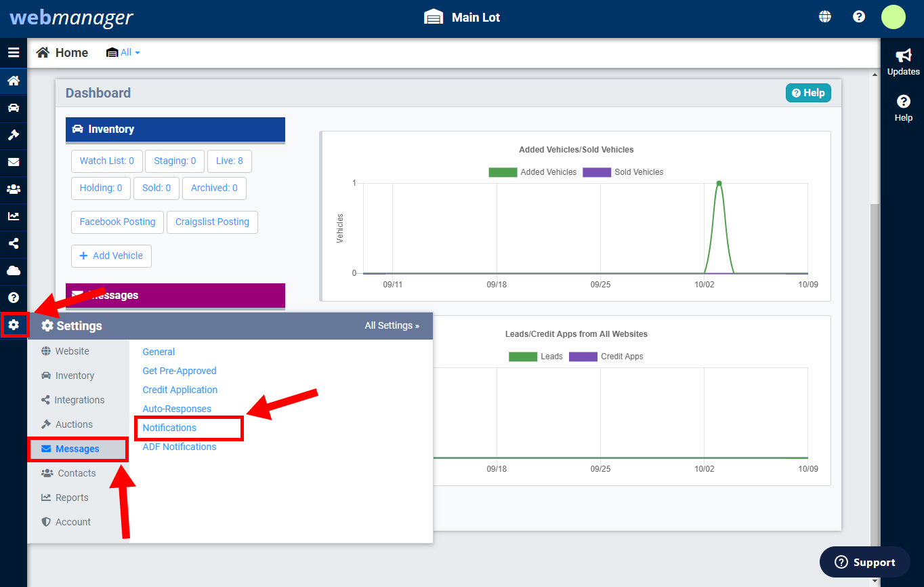Open Get Pre-Approved settings link
This screenshot has height=587, width=924.
click(180, 371)
